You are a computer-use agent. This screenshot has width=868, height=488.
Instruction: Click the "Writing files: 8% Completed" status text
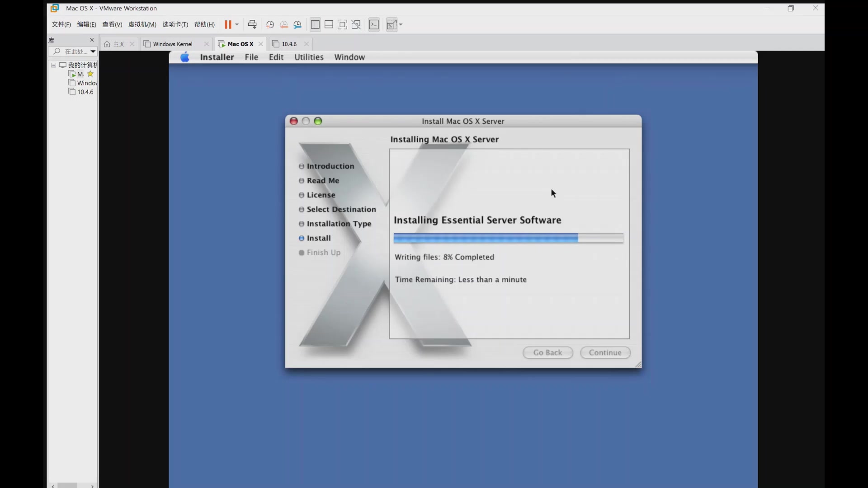(444, 257)
